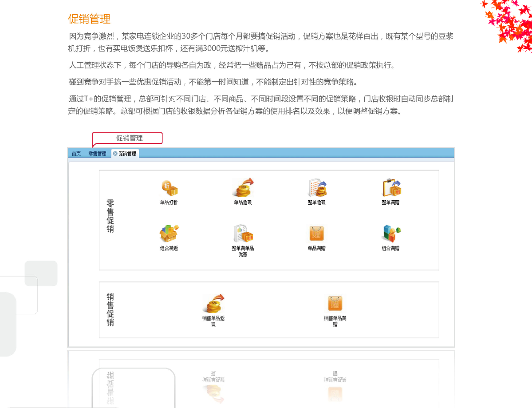Select the 整单返现 icon

tap(317, 189)
